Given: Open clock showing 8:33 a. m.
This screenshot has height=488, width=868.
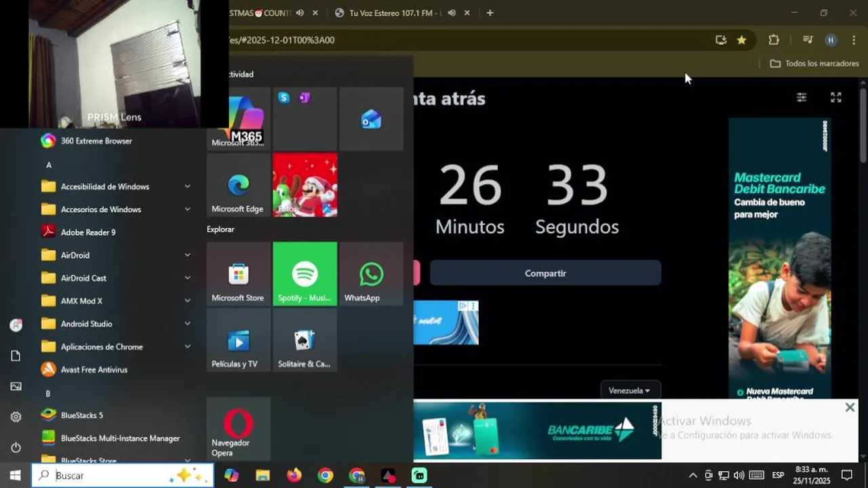Looking at the screenshot, I should tap(812, 475).
